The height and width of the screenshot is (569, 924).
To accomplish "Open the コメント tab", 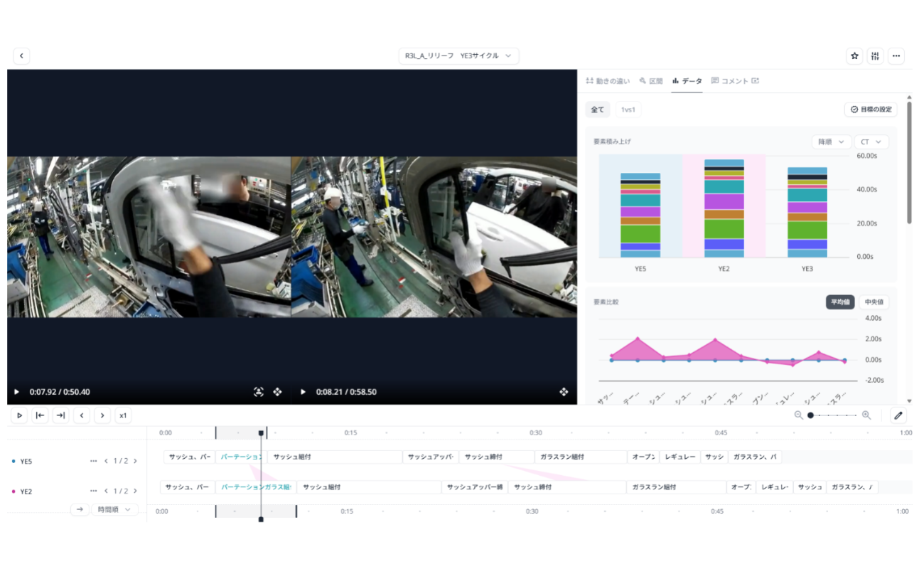I will 734,81.
